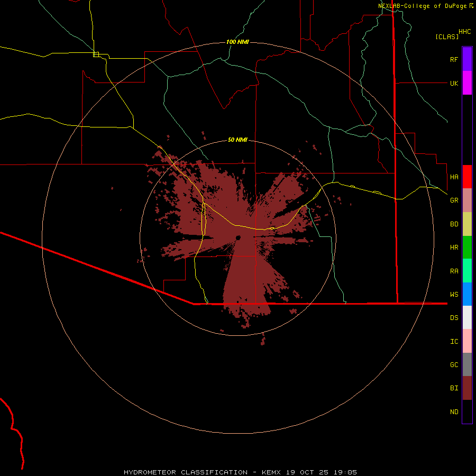Screen dimensions: 476x476
Task: Click the RA legend label
Action: (x=454, y=271)
